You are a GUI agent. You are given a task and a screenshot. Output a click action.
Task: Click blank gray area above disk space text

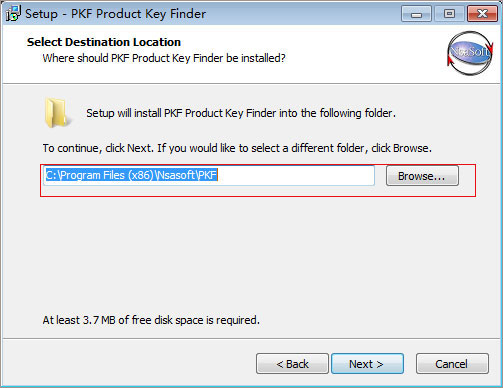pos(250,253)
